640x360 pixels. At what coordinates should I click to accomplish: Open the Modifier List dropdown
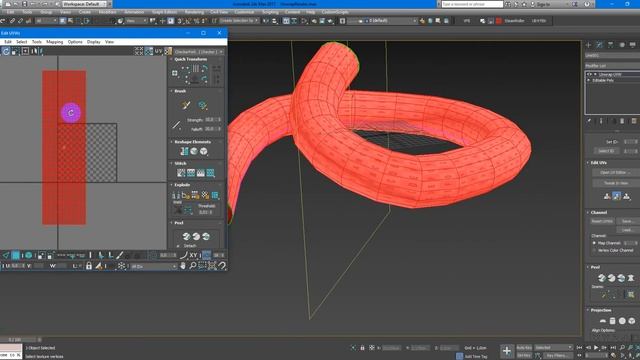click(x=612, y=65)
